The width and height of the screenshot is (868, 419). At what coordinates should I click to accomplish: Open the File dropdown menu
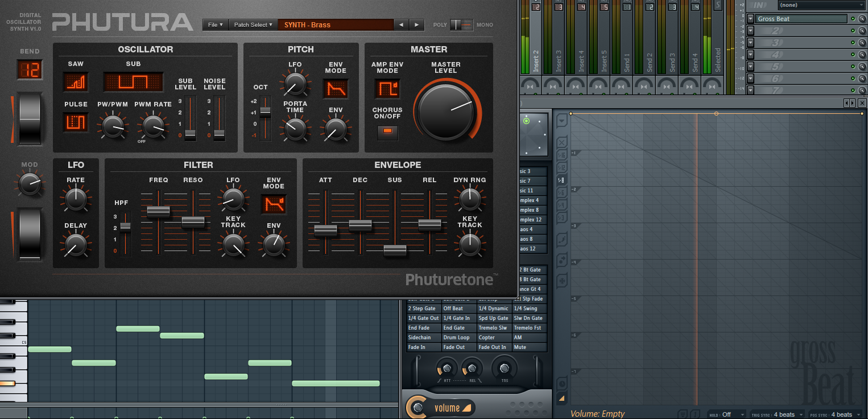click(x=216, y=25)
